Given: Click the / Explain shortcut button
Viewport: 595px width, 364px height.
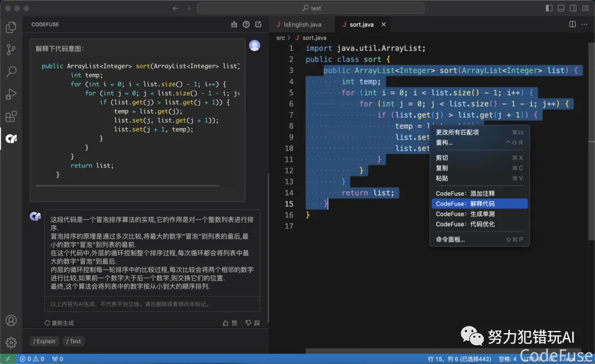Looking at the screenshot, I should pos(44,341).
